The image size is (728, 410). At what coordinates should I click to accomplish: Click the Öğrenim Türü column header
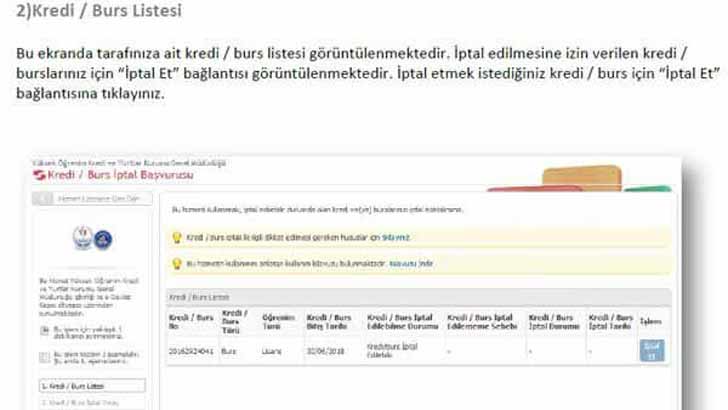click(278, 322)
